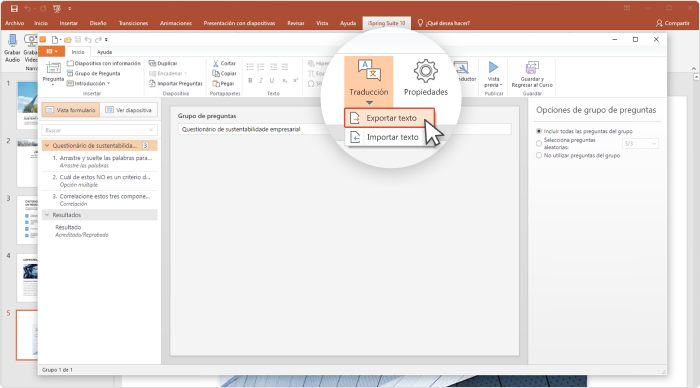Screen dimensions: 700x388
Task: Select slide 1 thumbnail in PowerPoint
Action: (x=27, y=105)
